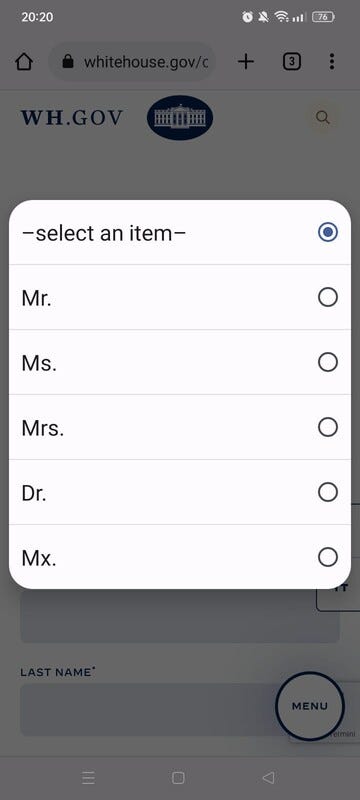
Task: Tap the White House logo emblem
Action: (180, 118)
